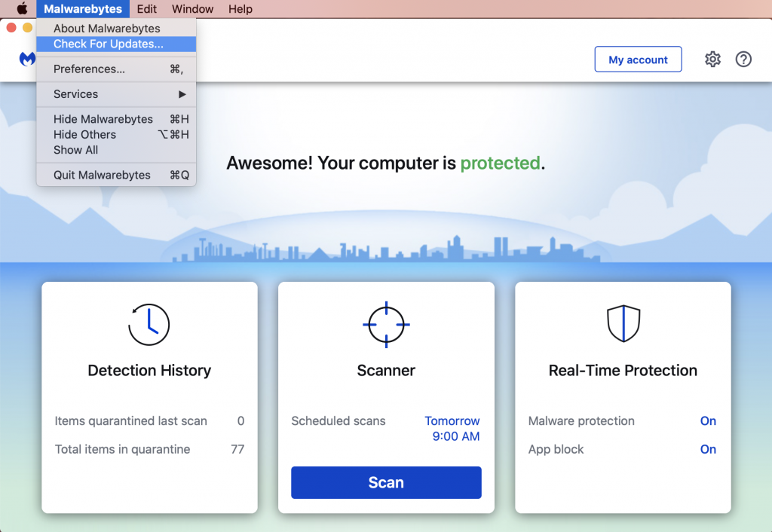Viewport: 772px width, 532px height.
Task: Open the Apple menu
Action: click(22, 9)
